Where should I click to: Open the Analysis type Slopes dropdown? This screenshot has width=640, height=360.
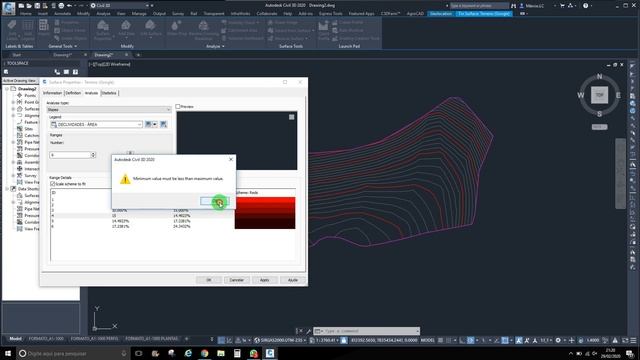pyautogui.click(x=109, y=109)
